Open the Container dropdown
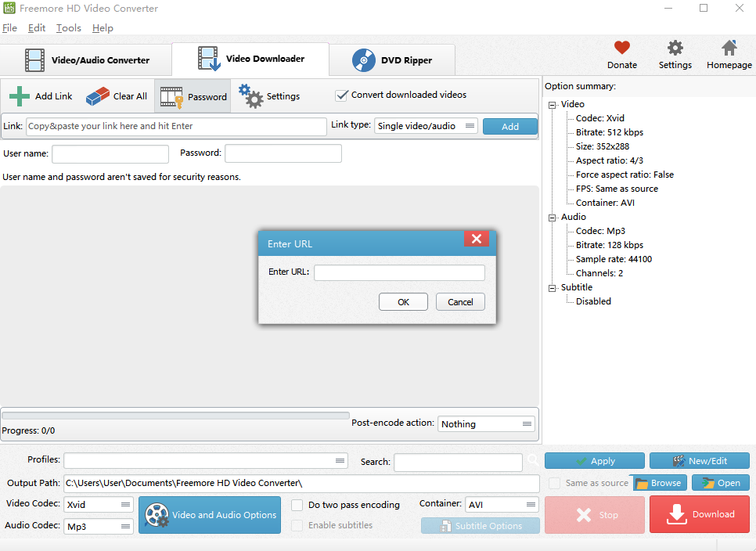756x551 pixels. click(x=502, y=504)
